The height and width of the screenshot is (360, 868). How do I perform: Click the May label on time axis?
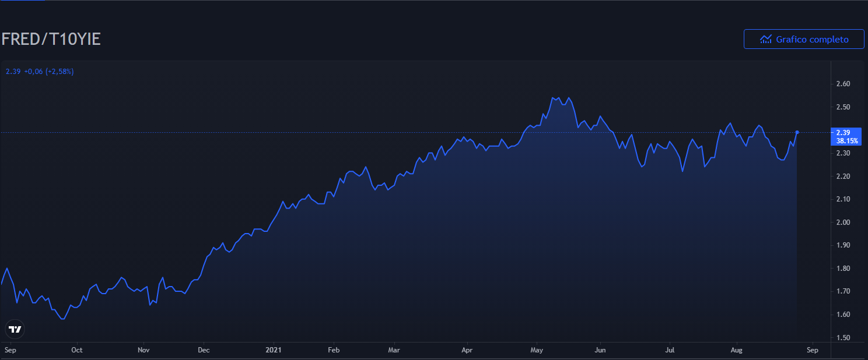pyautogui.click(x=537, y=350)
